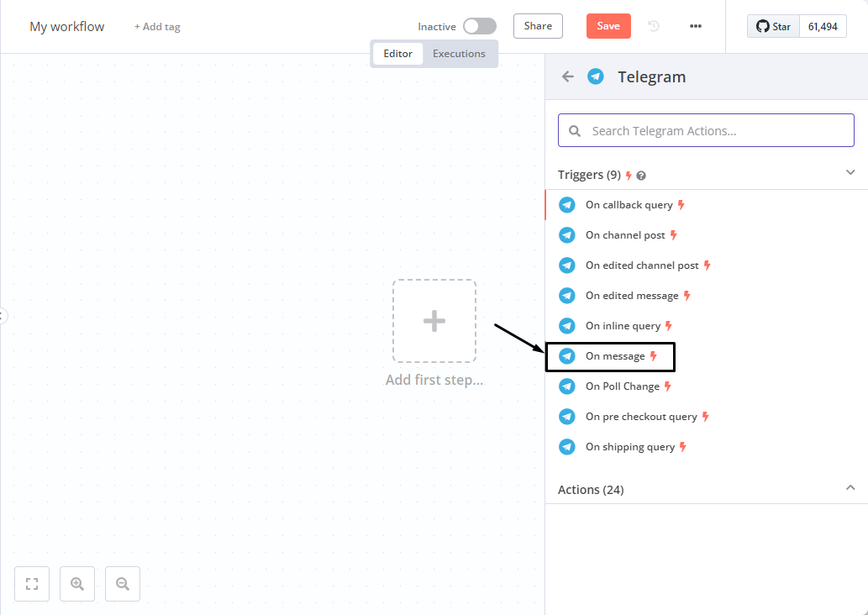Image resolution: width=868 pixels, height=615 pixels.
Task: Click the plus icon to add first step
Action: (434, 321)
